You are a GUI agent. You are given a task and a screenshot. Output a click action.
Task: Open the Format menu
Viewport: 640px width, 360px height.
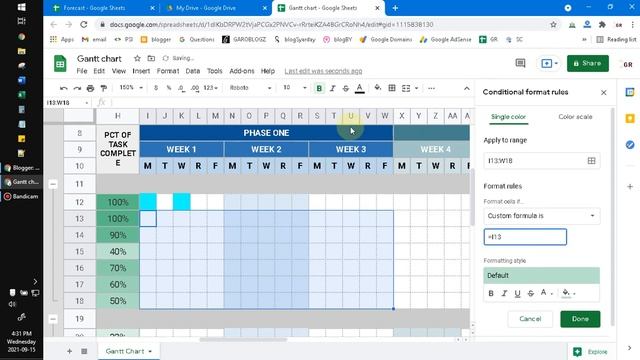[168, 71]
